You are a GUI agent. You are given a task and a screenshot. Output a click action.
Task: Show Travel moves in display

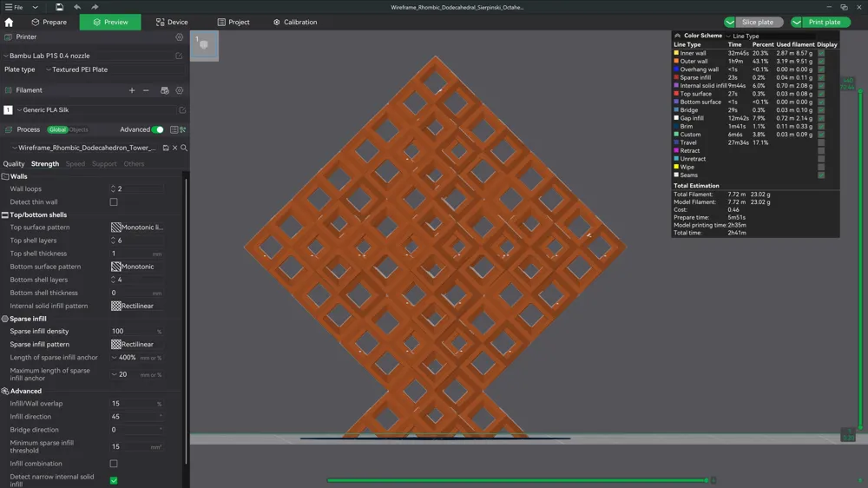click(821, 142)
